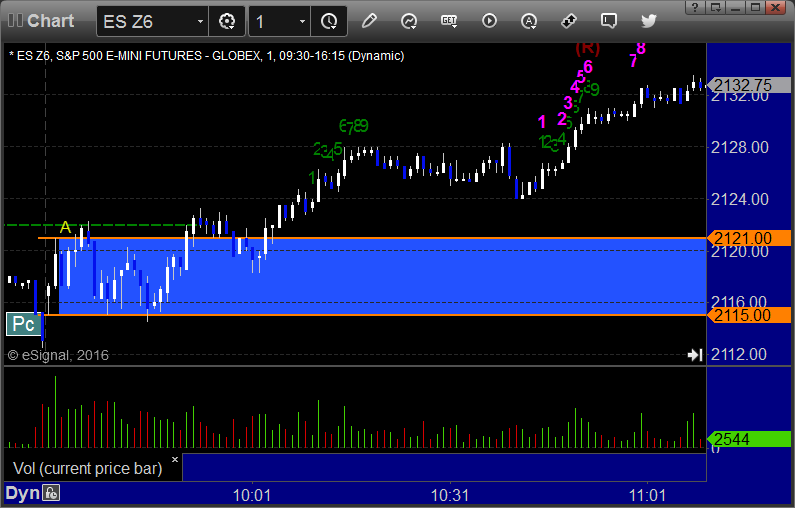Image resolution: width=795 pixels, height=508 pixels.
Task: Click the Dyn dynamic mode label
Action: [22, 493]
